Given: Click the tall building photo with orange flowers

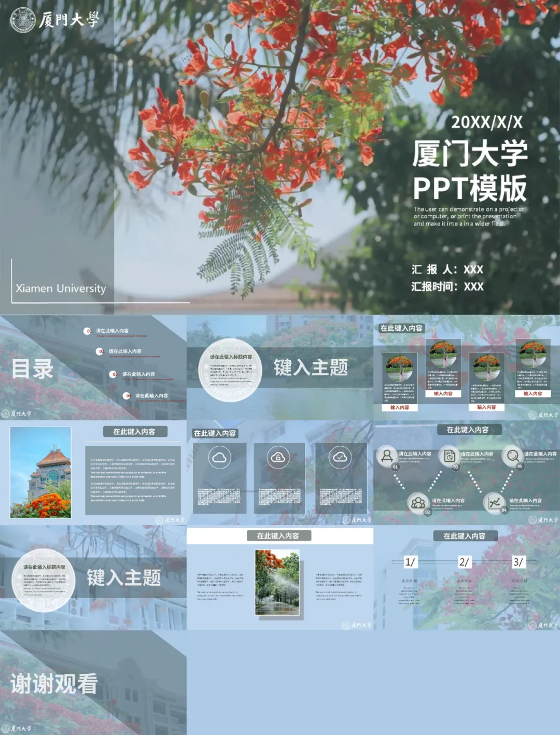Looking at the screenshot, I should coord(40,472).
